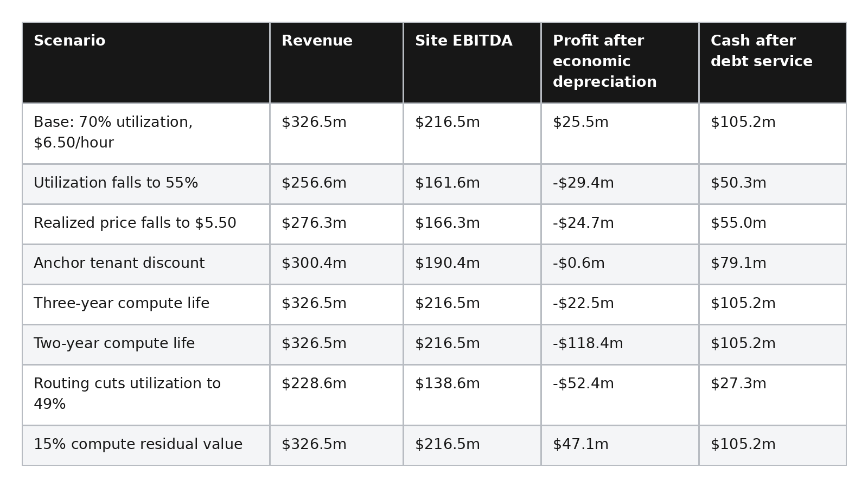Image resolution: width=868 pixels, height=487 pixels.
Task: Select the $55.0m cash after debt cell
Action: pos(773,224)
